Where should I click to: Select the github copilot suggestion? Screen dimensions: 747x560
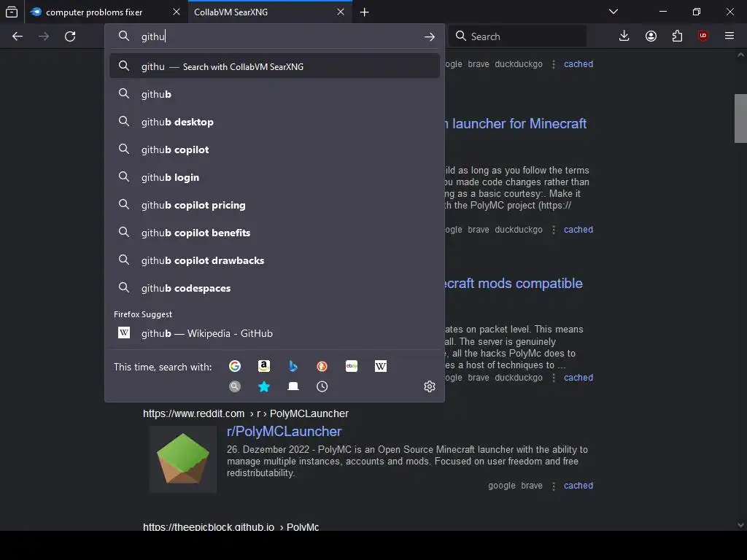click(274, 149)
